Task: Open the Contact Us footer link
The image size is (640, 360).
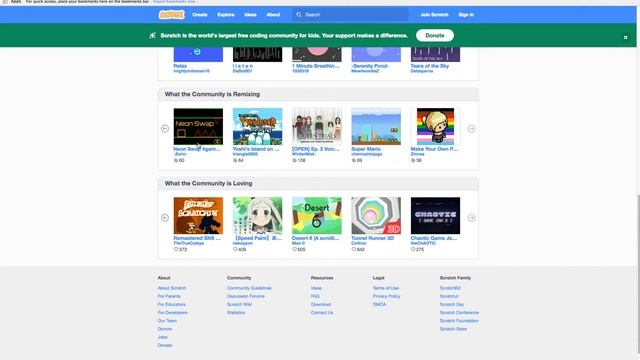Action: point(322,313)
